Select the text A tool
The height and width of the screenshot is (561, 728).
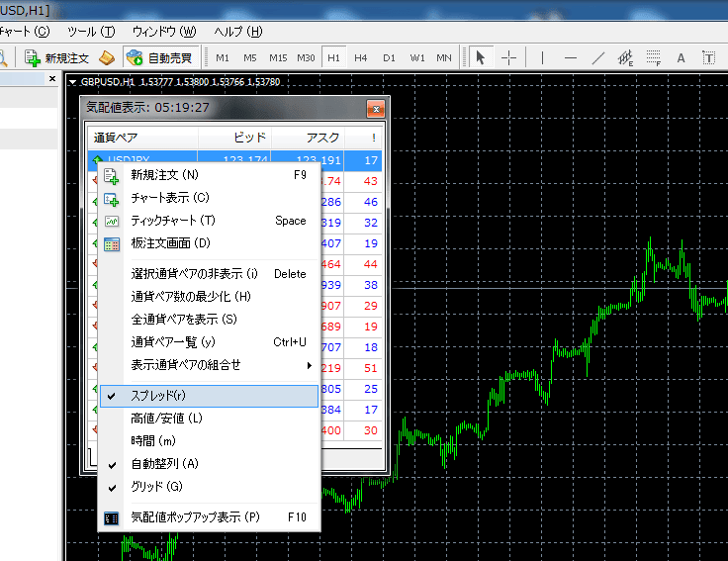click(681, 58)
